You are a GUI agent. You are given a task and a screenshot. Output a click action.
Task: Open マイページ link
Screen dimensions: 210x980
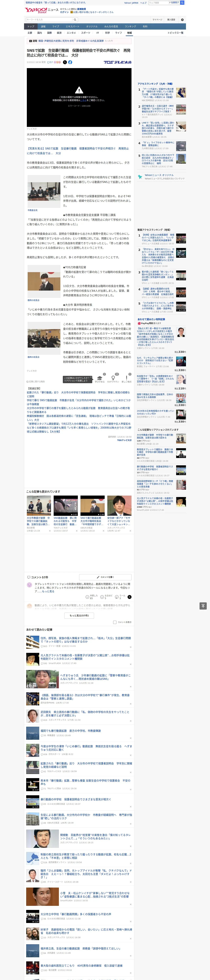(157, 20)
